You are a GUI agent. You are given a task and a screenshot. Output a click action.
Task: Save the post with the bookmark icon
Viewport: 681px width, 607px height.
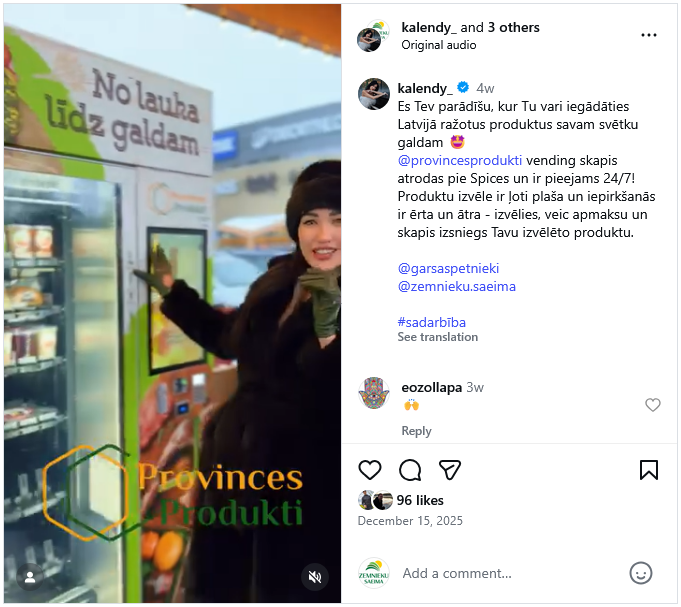click(x=648, y=470)
